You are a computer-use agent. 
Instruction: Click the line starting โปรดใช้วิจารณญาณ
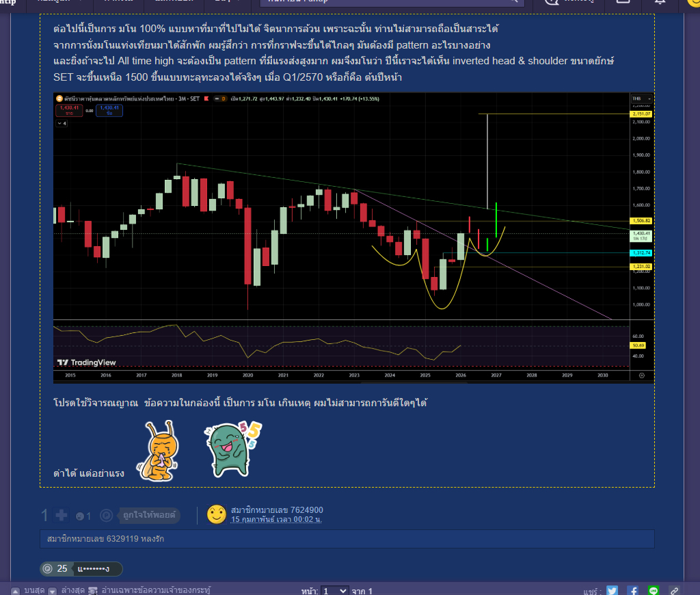coord(240,403)
